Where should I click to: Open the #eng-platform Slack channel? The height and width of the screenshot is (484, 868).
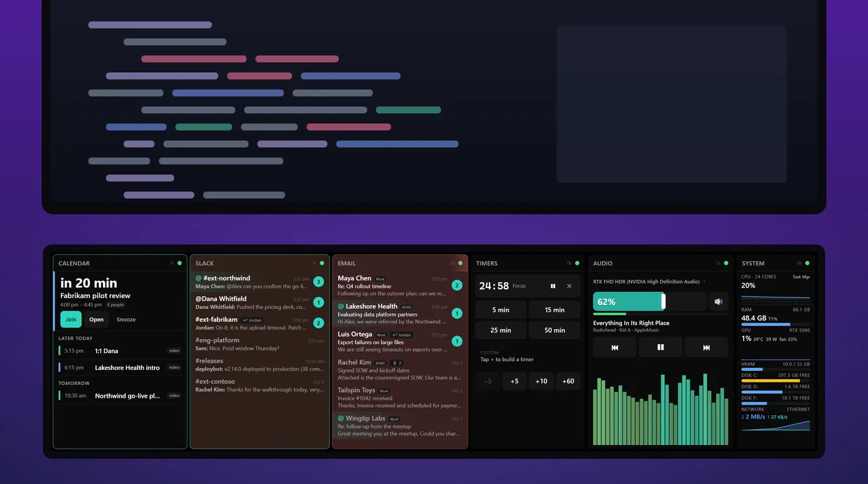[x=260, y=344]
